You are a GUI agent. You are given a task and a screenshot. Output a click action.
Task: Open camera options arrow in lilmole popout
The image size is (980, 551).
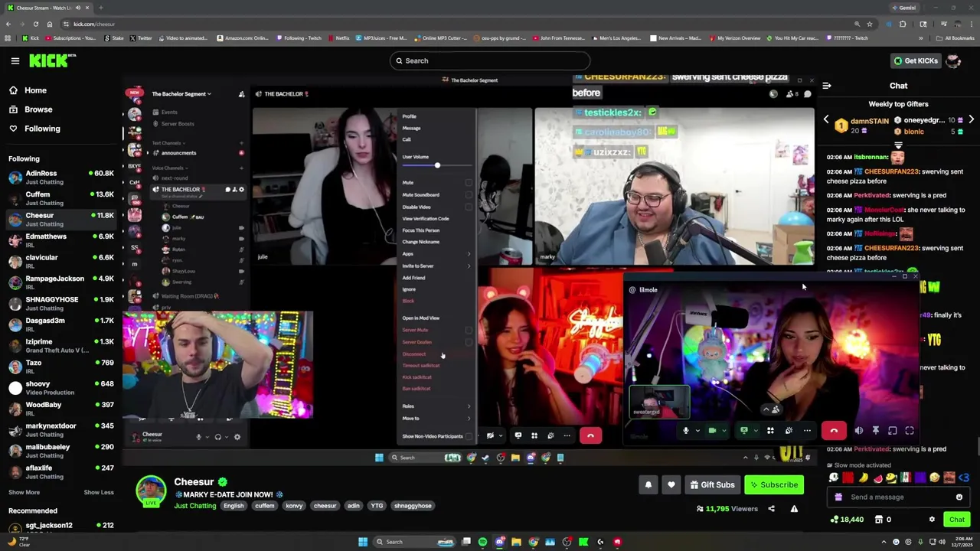click(x=724, y=431)
